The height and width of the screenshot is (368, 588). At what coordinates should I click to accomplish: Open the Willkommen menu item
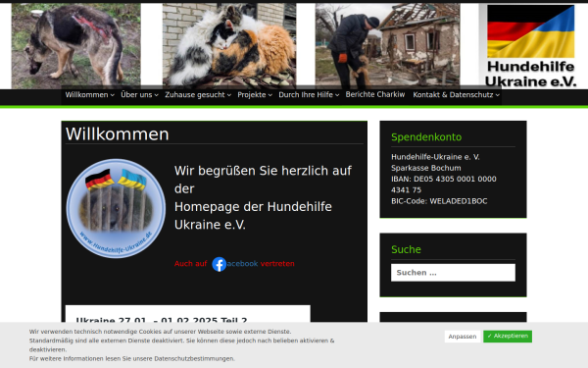pos(86,95)
